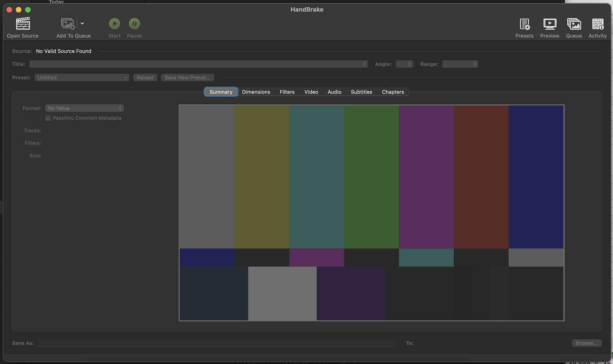Click the Open Source clapperboard icon
The image size is (613, 364).
[23, 24]
